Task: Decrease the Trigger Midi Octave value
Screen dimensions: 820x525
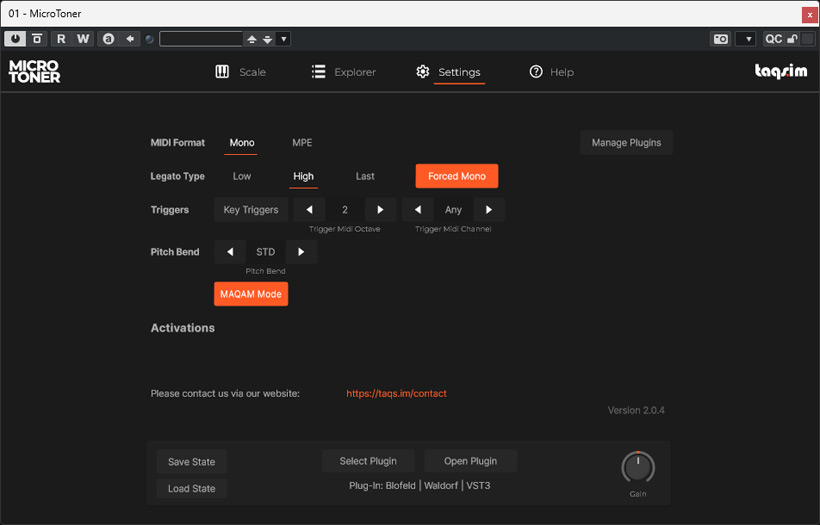Action: 309,210
